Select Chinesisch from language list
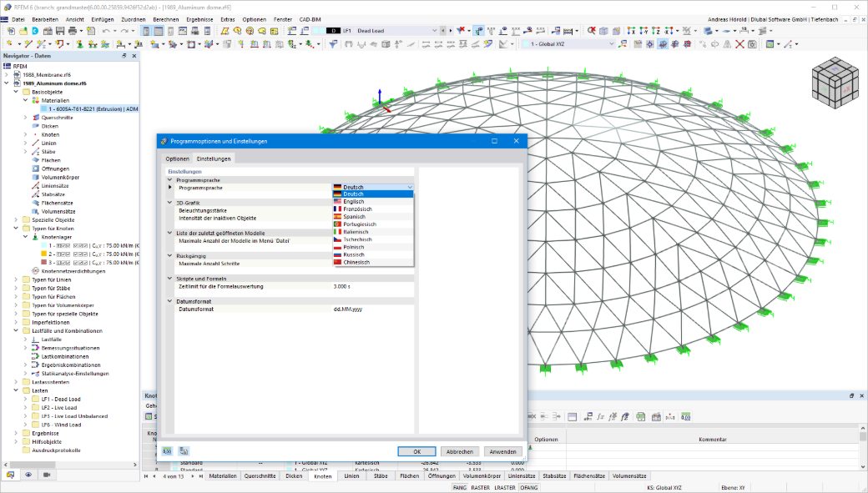The width and height of the screenshot is (868, 493). click(372, 262)
